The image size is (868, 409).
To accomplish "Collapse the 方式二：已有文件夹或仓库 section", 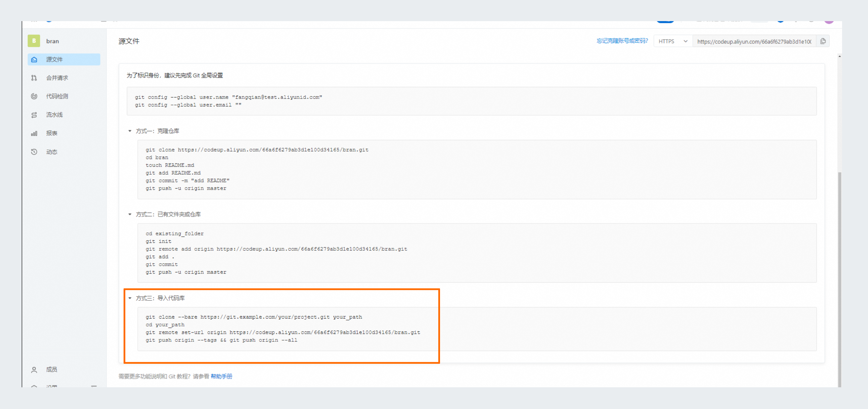I will [x=130, y=214].
